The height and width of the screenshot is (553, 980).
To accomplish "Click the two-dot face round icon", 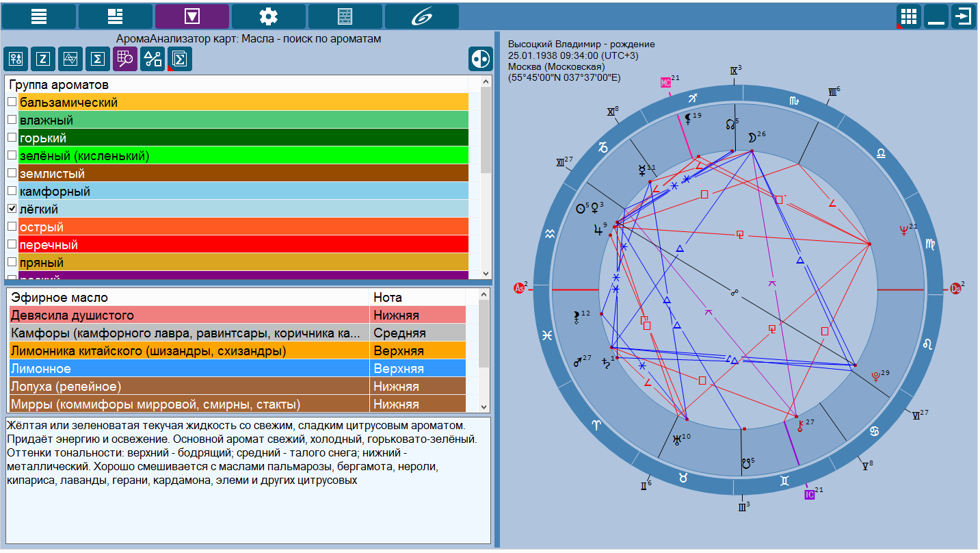I will click(480, 60).
